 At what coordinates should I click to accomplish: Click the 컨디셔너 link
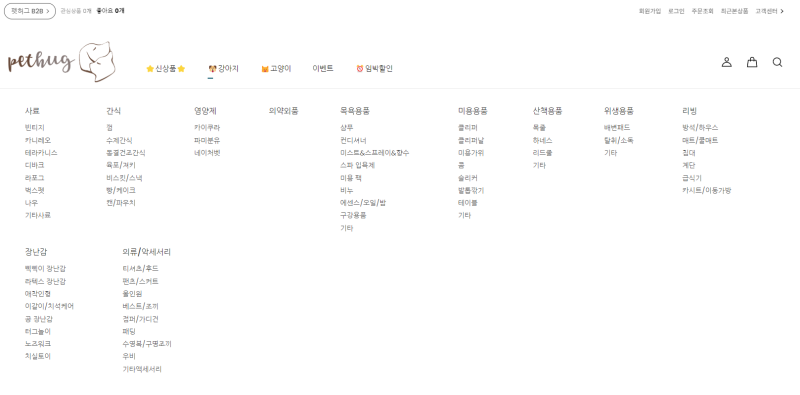click(x=353, y=140)
